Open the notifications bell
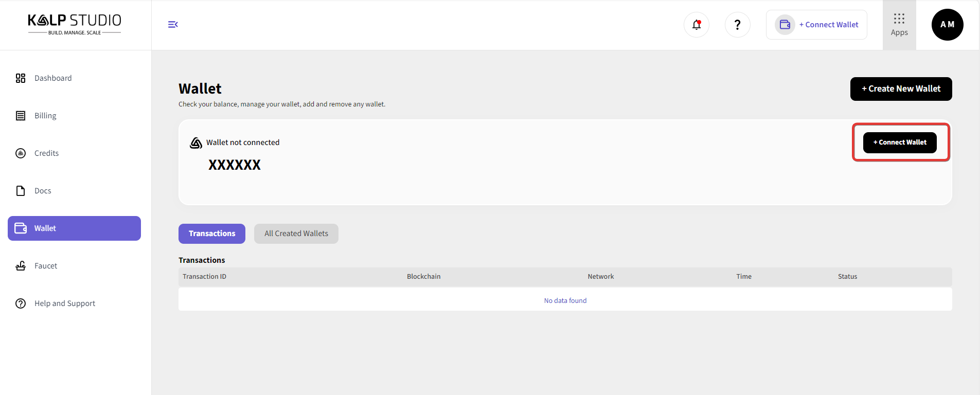The width and height of the screenshot is (980, 395). (x=697, y=25)
